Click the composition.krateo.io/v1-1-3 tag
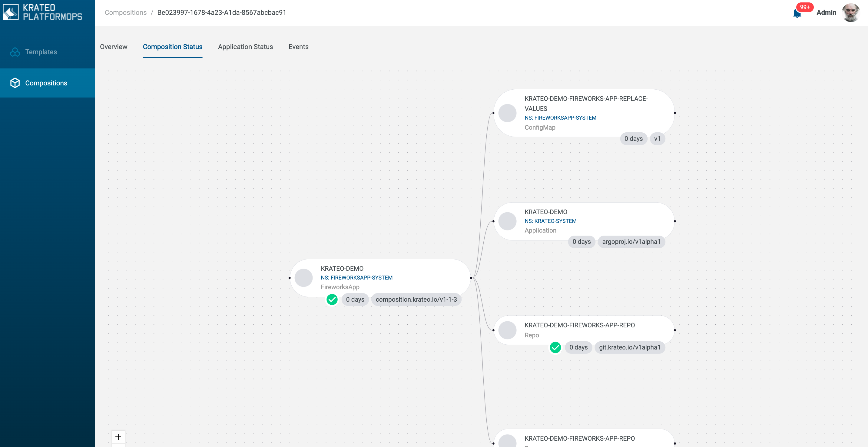Screen dimensions: 868x447 pyautogui.click(x=416, y=300)
